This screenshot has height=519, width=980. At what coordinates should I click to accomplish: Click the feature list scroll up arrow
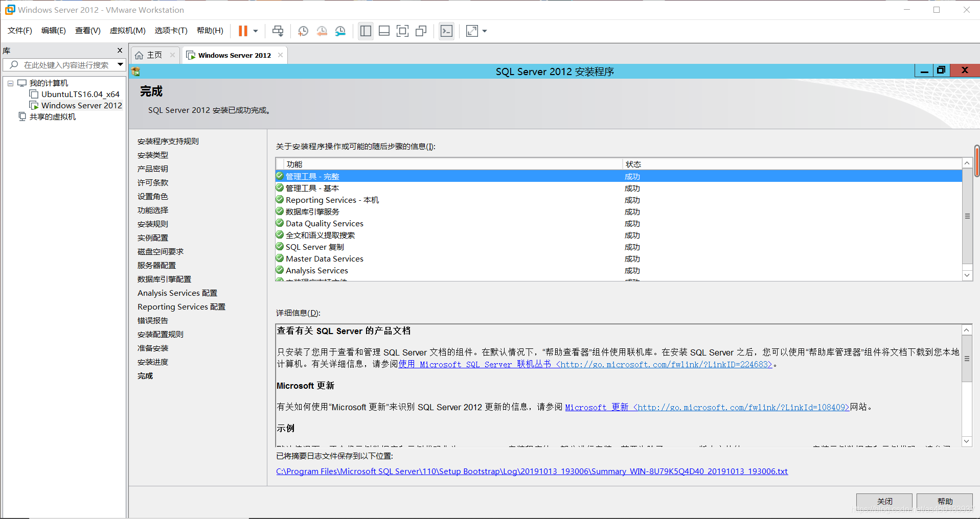[x=967, y=163]
